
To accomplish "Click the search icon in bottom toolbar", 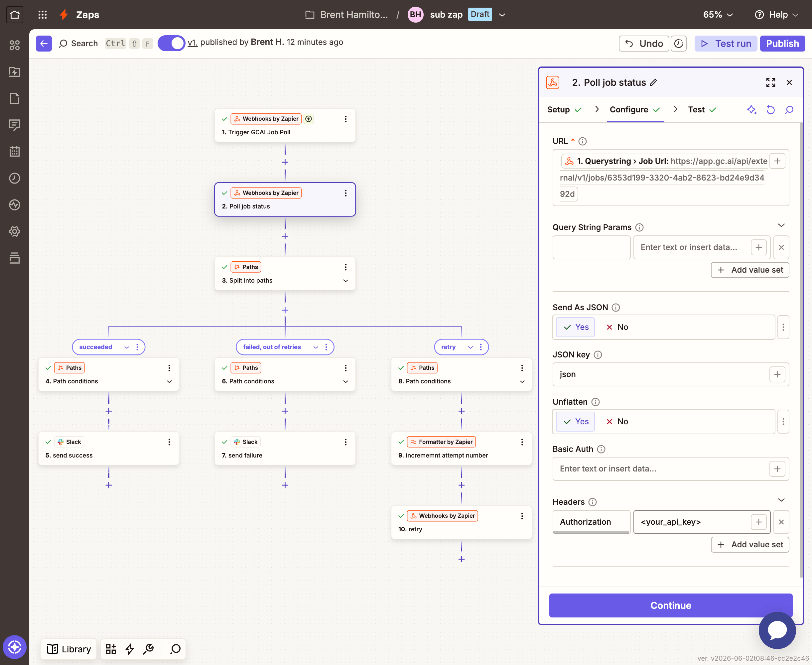I will click(x=176, y=648).
